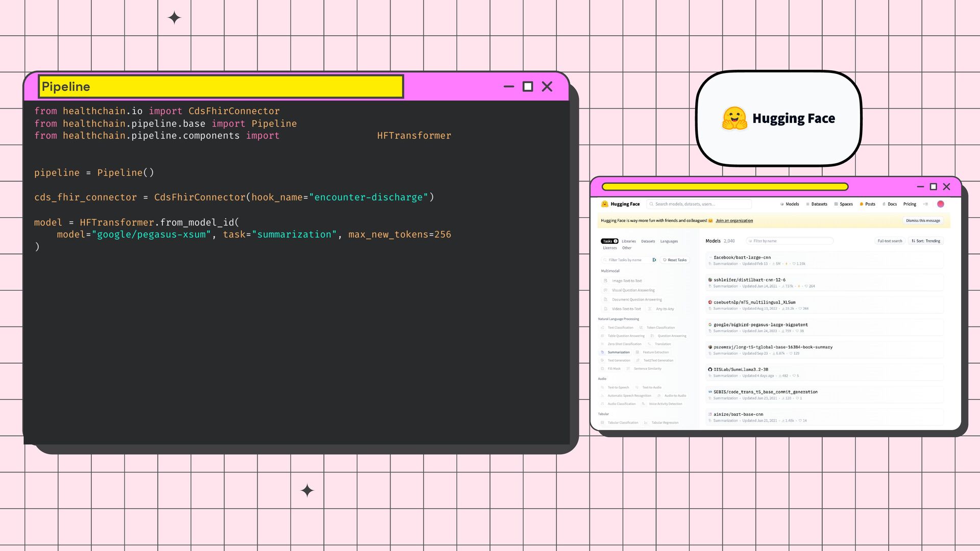Open the ainize/bart-base-cnn model
The width and height of the screenshot is (980, 551).
pos(824,417)
